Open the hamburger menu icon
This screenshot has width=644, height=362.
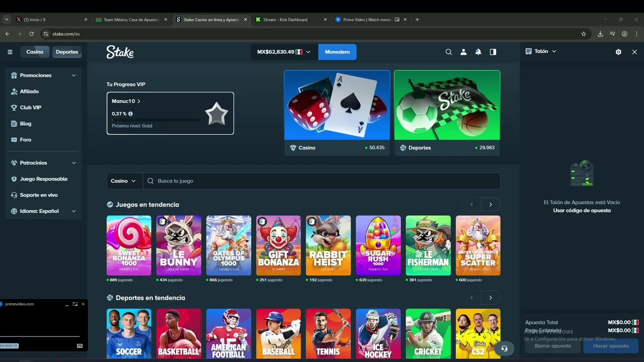point(10,52)
